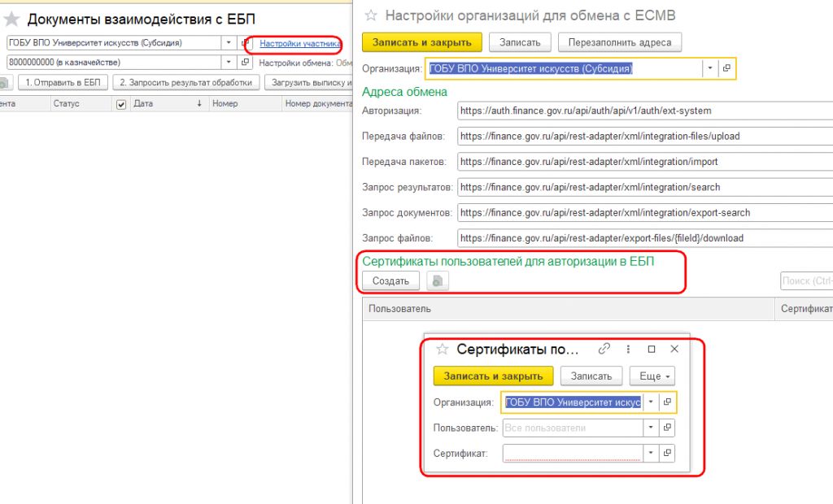Open organization record in Документы взаимодействия window
Image resolution: width=833 pixels, height=504 pixels.
(245, 43)
